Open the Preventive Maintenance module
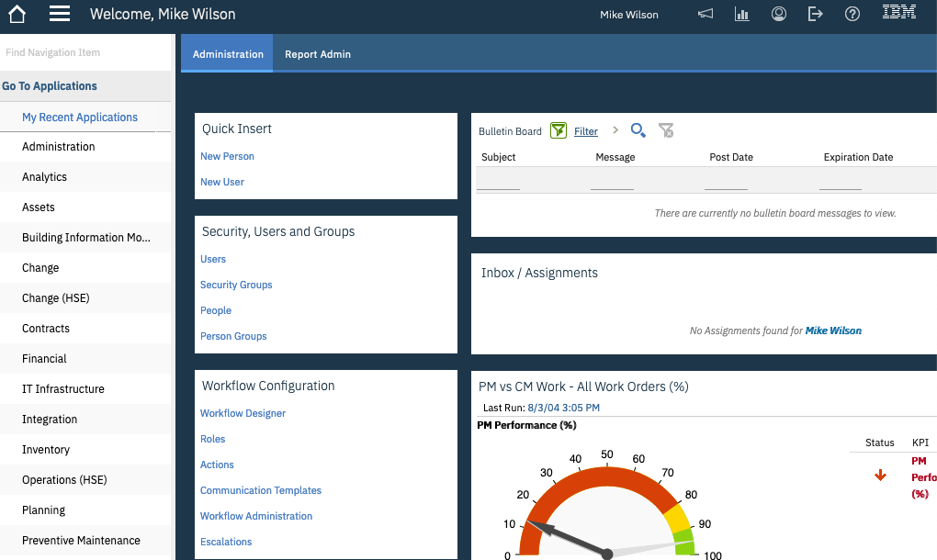 pyautogui.click(x=85, y=541)
